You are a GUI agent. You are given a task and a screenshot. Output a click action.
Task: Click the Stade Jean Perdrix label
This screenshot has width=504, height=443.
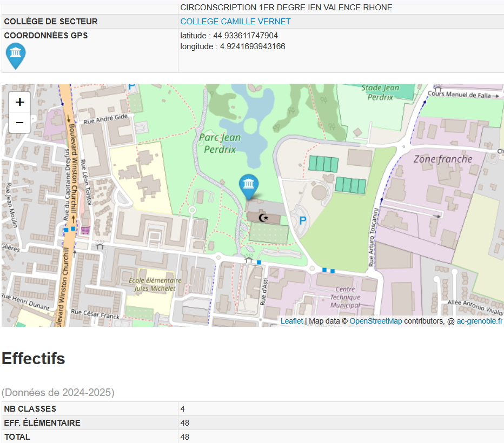click(380, 92)
